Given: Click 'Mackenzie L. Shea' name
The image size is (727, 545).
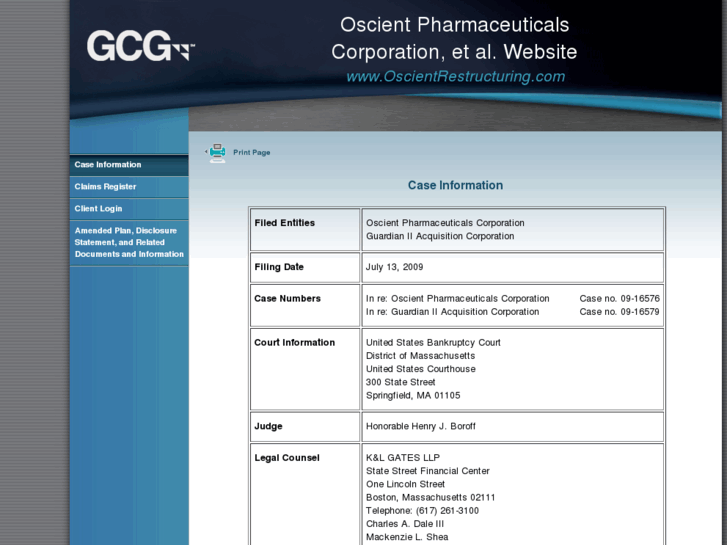Looking at the screenshot, I should (x=407, y=537).
